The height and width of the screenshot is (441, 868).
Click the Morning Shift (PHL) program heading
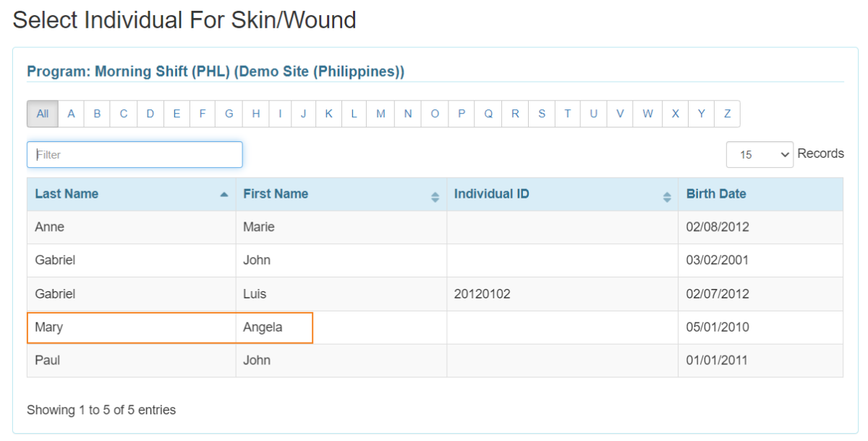click(x=216, y=72)
